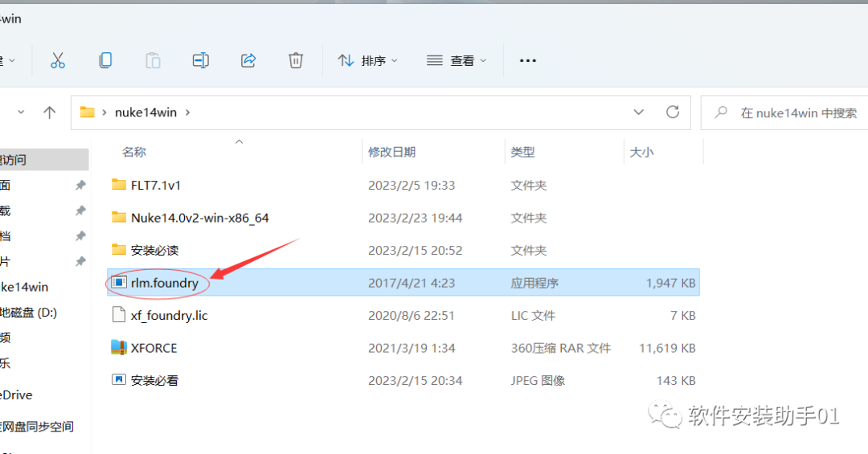Sort by 名称 column header
Image resolution: width=868 pixels, height=454 pixels.
134,152
